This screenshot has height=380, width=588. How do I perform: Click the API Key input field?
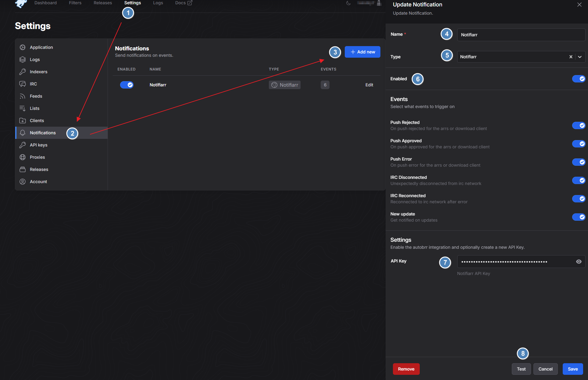tap(521, 262)
